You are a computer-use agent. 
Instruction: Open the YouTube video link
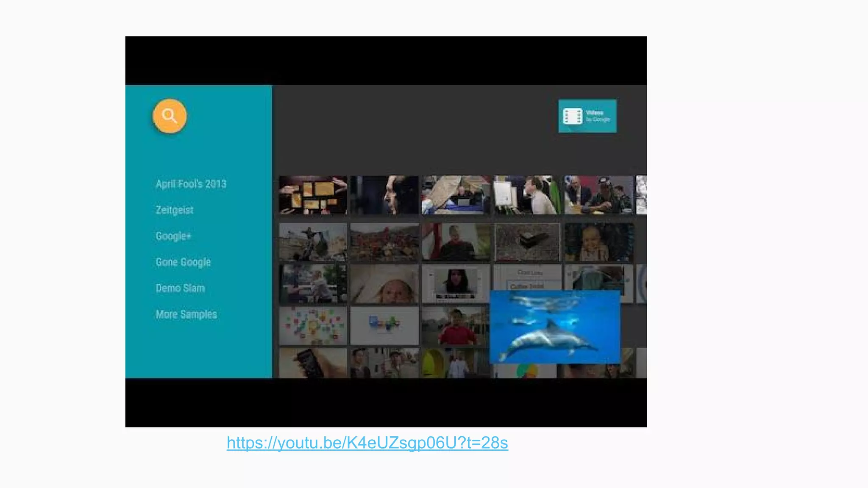pyautogui.click(x=367, y=443)
